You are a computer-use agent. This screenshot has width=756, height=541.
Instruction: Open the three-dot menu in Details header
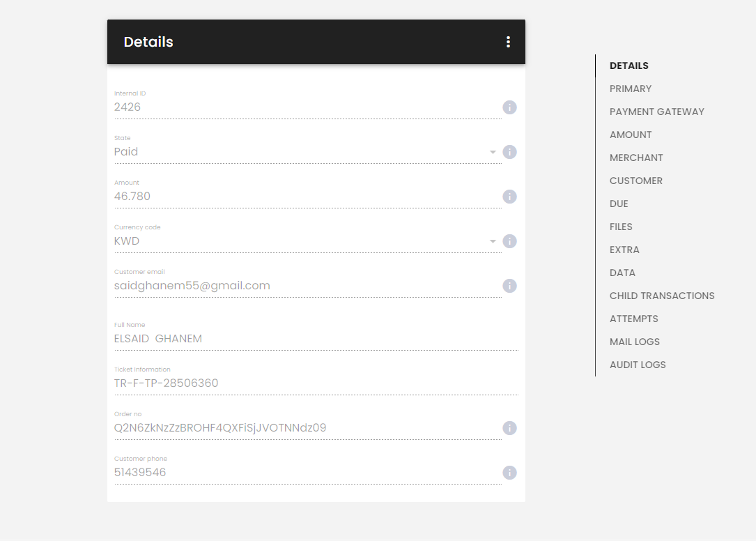tap(508, 42)
